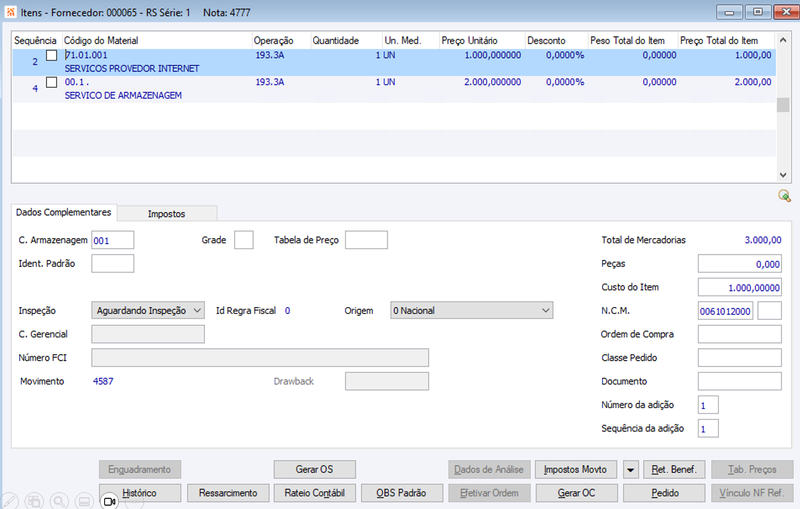Click the faded copy-windows overlay icon

34,501
